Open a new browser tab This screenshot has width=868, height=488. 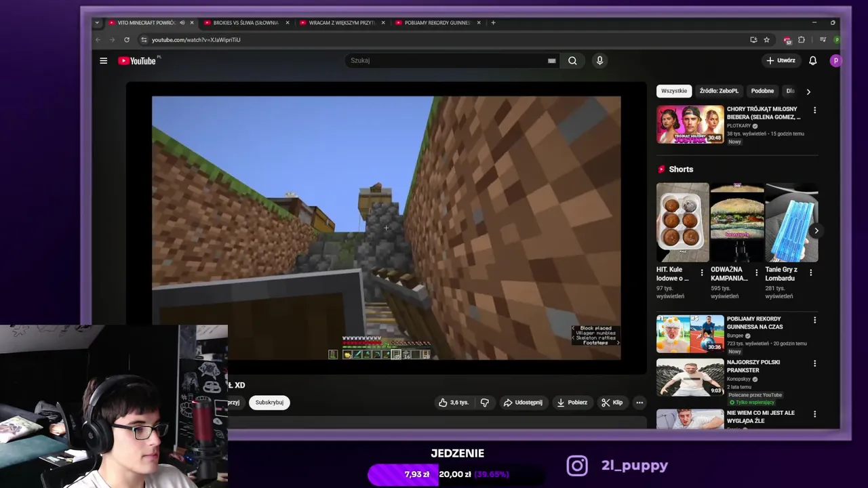coord(493,22)
